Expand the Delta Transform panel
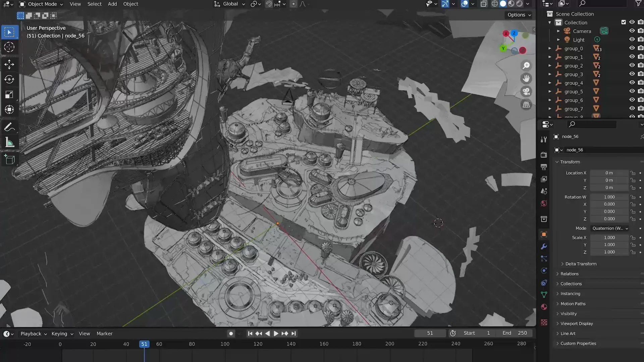Screen dimensions: 644x362 581,264
